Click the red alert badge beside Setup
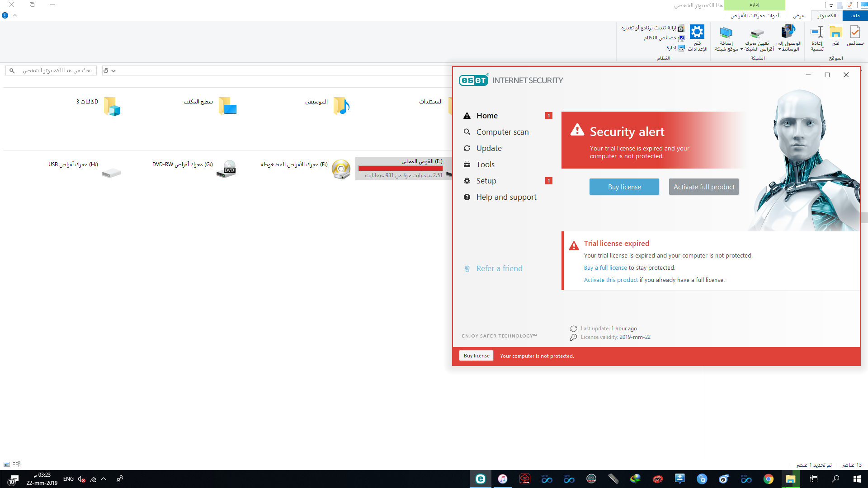The width and height of the screenshot is (868, 488). pos(548,181)
